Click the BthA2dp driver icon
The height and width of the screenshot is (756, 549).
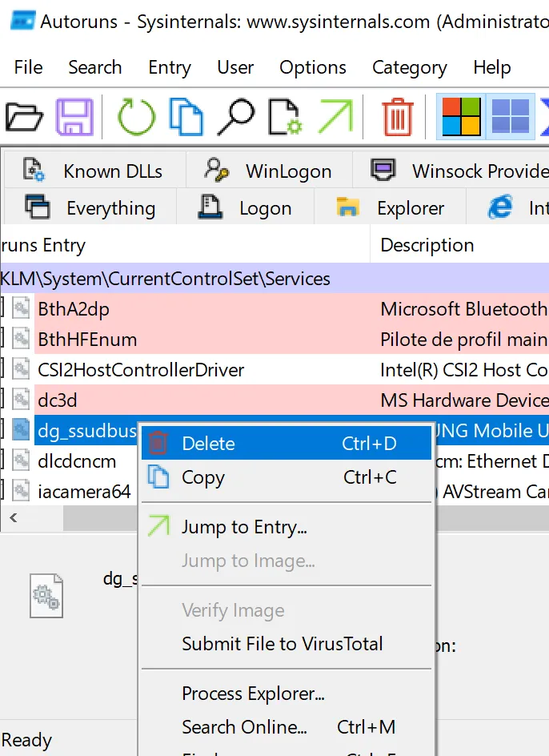click(21, 308)
